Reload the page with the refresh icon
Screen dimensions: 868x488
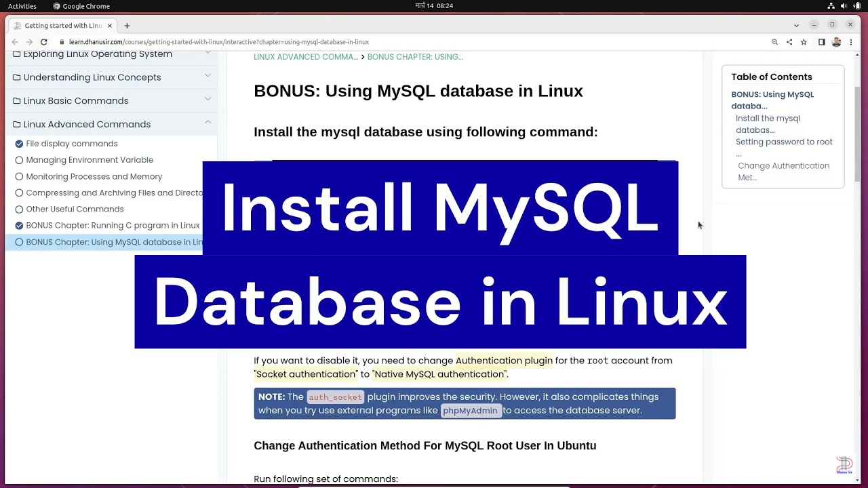point(44,42)
